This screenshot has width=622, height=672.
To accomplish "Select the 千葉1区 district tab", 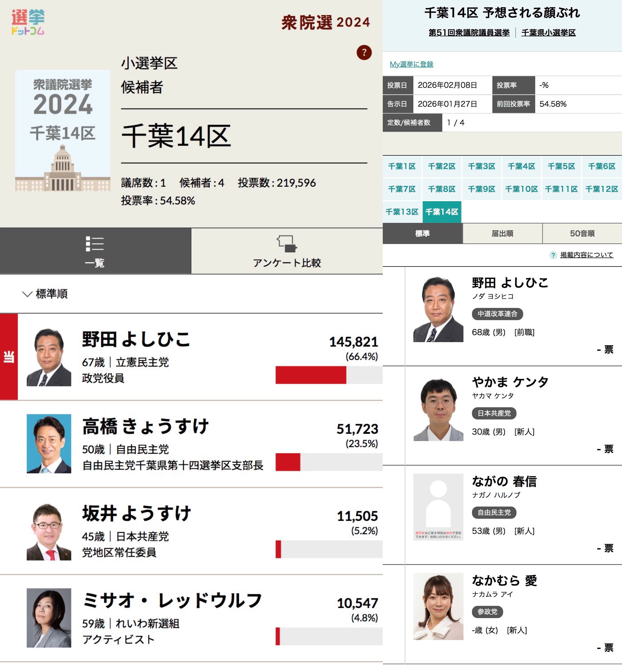I will click(x=402, y=166).
